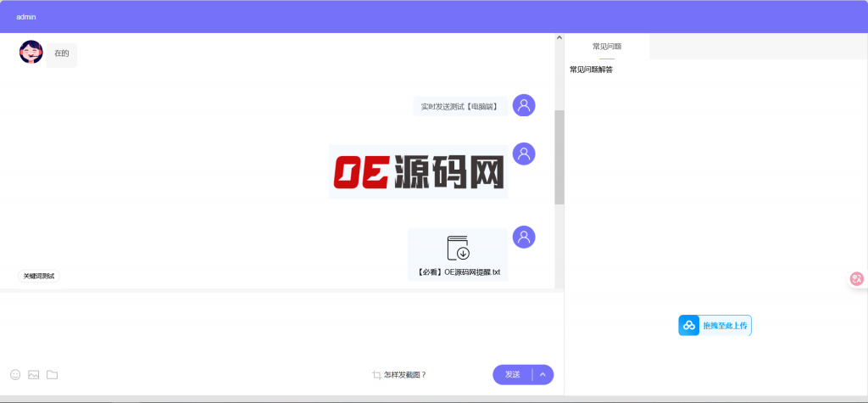
Task: Click the screenshot crop icon
Action: click(x=376, y=375)
